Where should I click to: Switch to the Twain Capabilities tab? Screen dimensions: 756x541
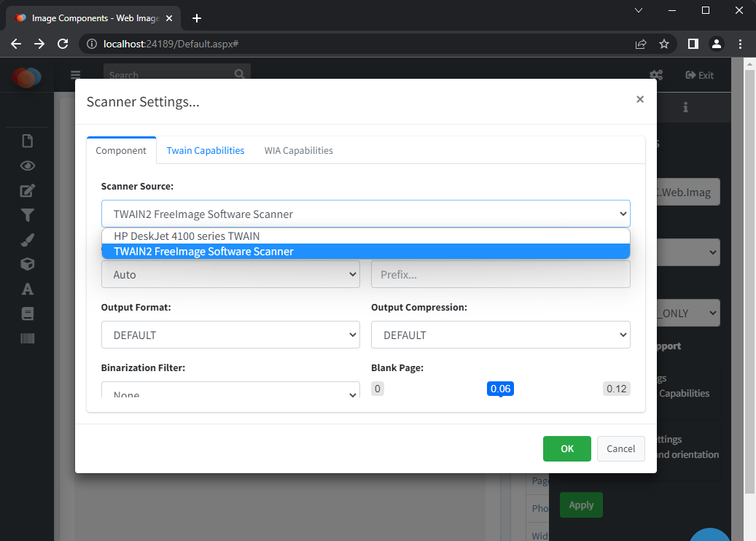(x=206, y=150)
